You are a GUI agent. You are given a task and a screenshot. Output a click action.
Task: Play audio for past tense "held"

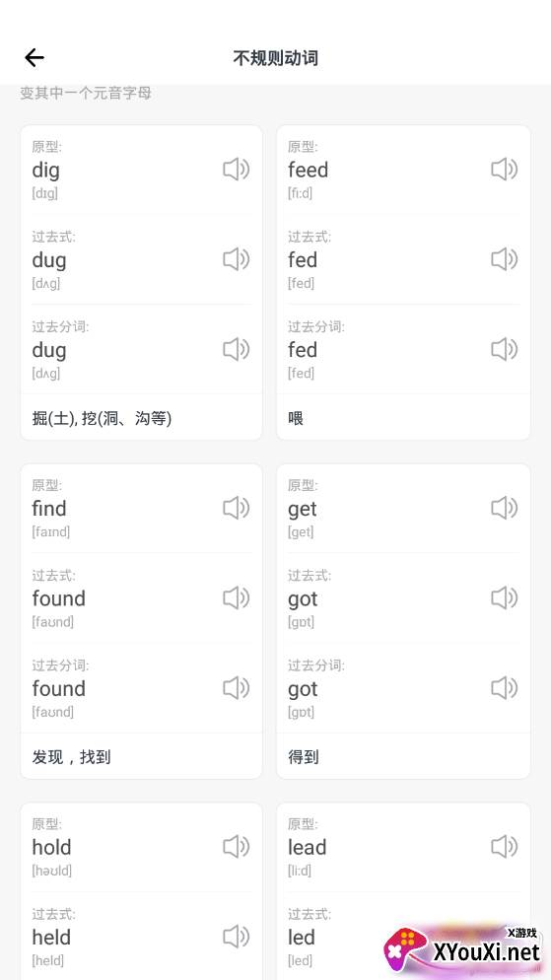pyautogui.click(x=237, y=937)
